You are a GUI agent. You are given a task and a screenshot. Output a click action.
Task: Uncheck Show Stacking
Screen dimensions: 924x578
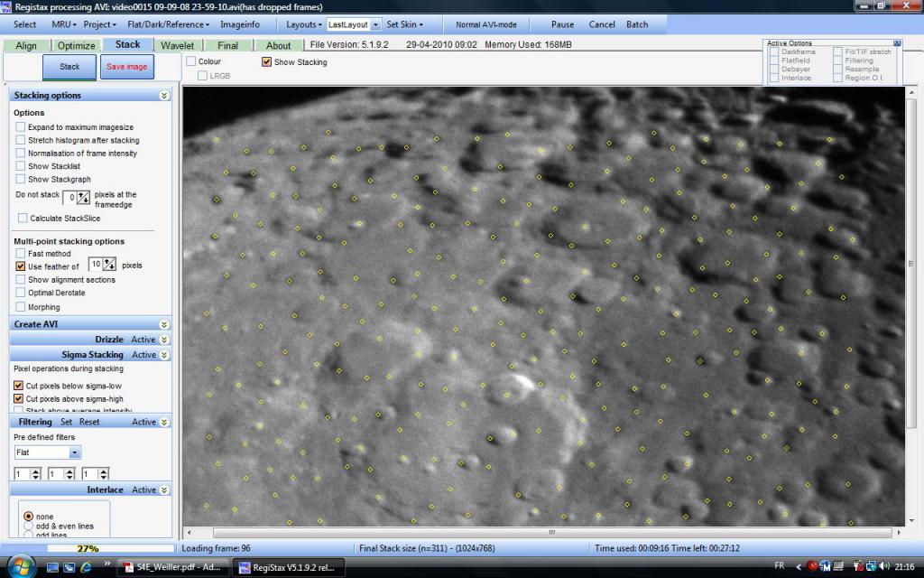point(266,61)
